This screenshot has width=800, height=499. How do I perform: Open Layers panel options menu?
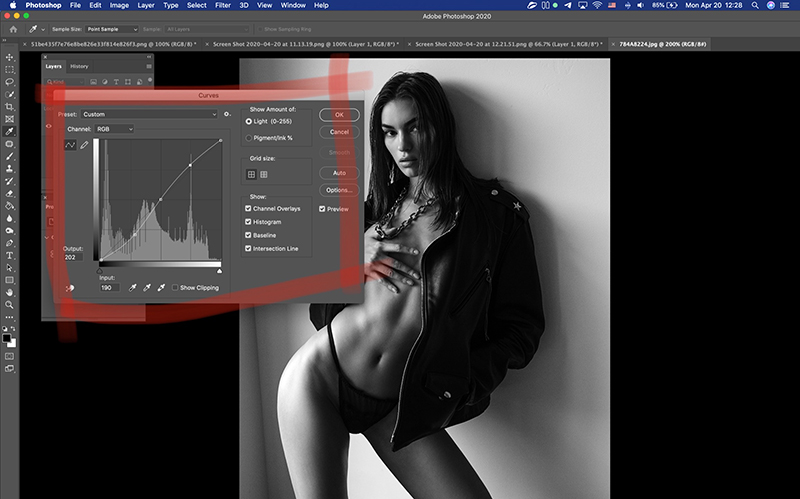[149, 66]
